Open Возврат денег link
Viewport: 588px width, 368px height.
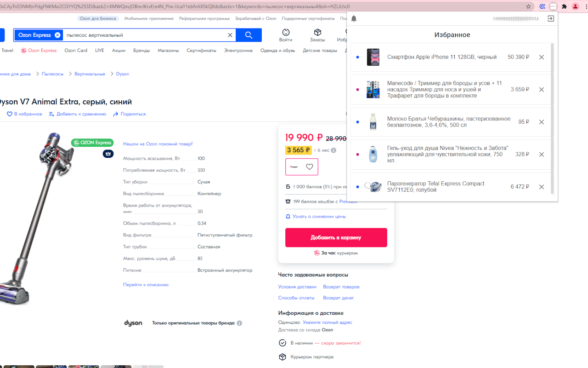[339, 298]
